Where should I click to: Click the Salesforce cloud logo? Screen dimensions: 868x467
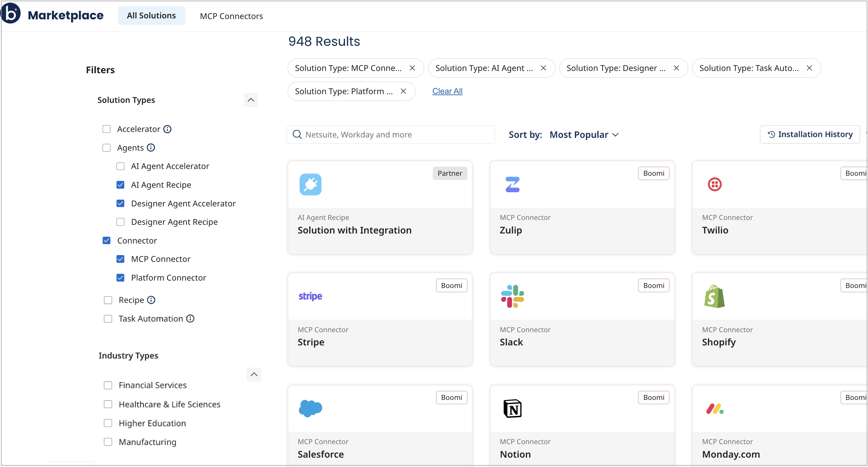(310, 408)
